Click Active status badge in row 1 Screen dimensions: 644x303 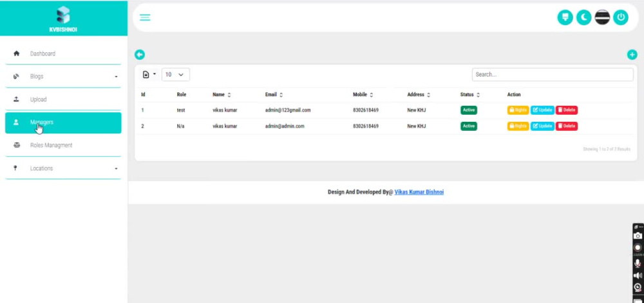click(x=469, y=110)
